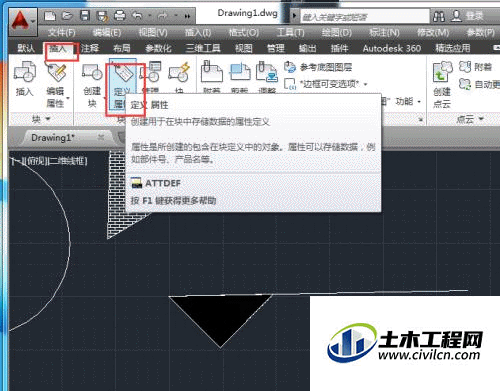Expand quick access toolbar overflow arrows
The width and height of the screenshot is (500, 391).
click(x=187, y=16)
